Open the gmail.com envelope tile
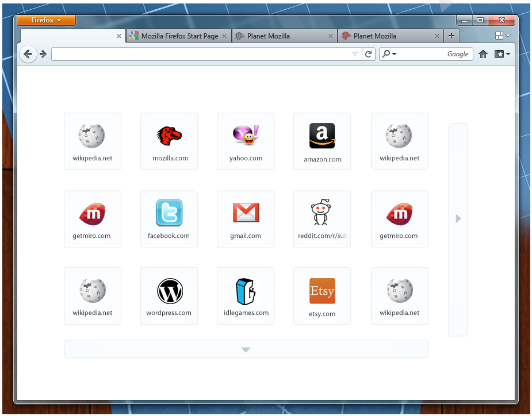 246,219
